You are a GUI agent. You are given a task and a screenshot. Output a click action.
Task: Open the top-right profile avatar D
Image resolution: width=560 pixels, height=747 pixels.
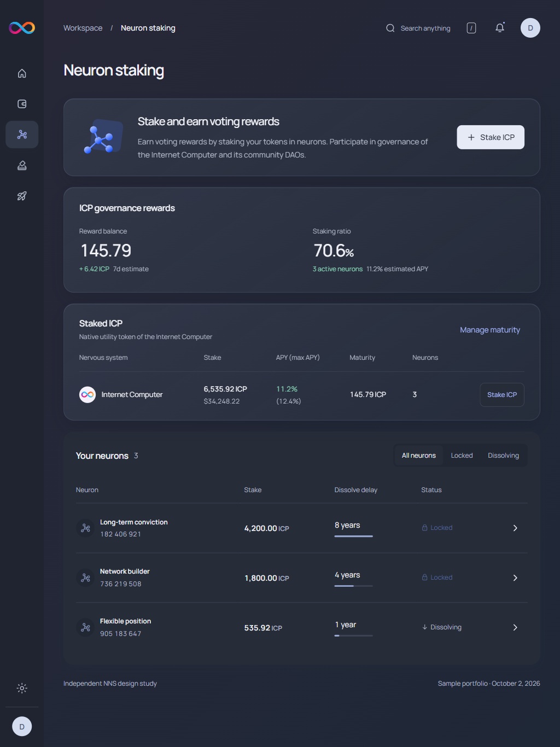(530, 28)
